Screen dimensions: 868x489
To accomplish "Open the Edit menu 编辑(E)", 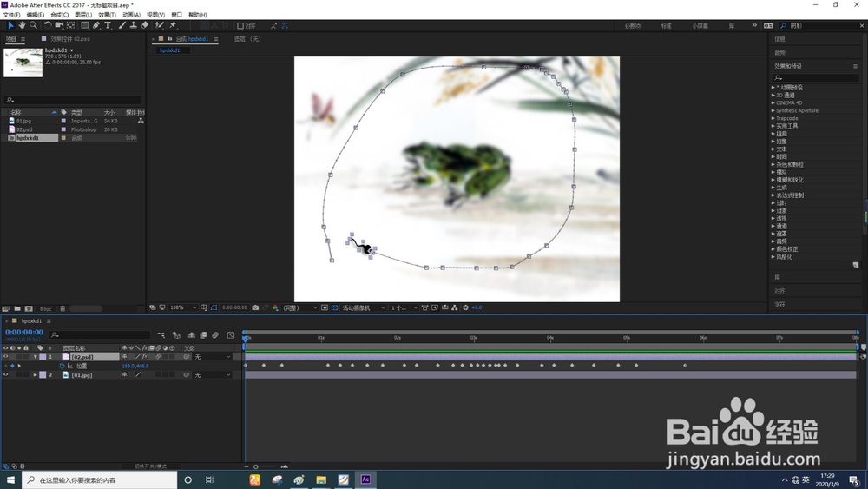I will coord(36,15).
